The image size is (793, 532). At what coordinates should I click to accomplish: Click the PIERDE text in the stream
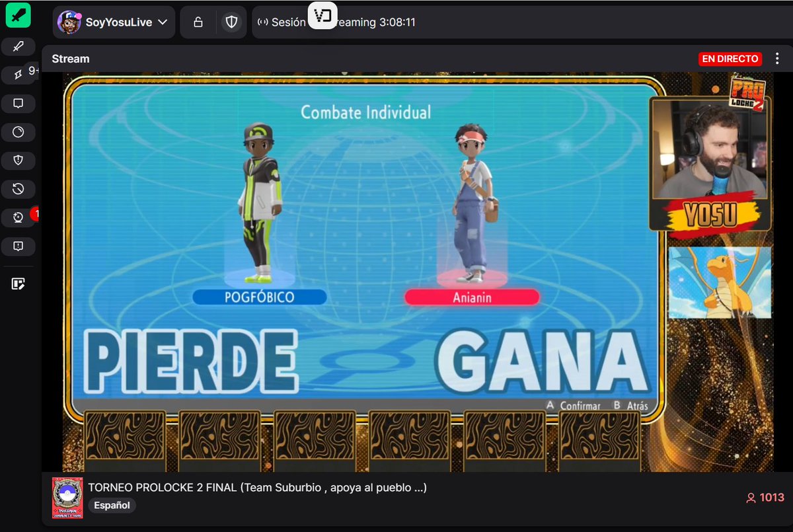[192, 362]
